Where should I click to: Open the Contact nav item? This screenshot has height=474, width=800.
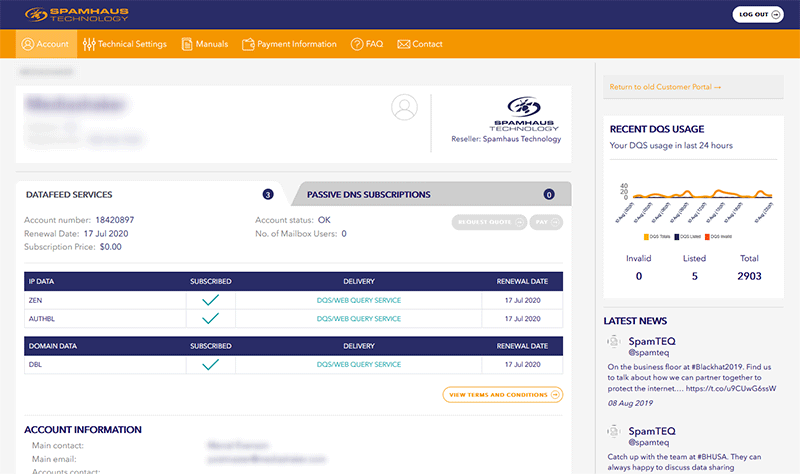(420, 44)
